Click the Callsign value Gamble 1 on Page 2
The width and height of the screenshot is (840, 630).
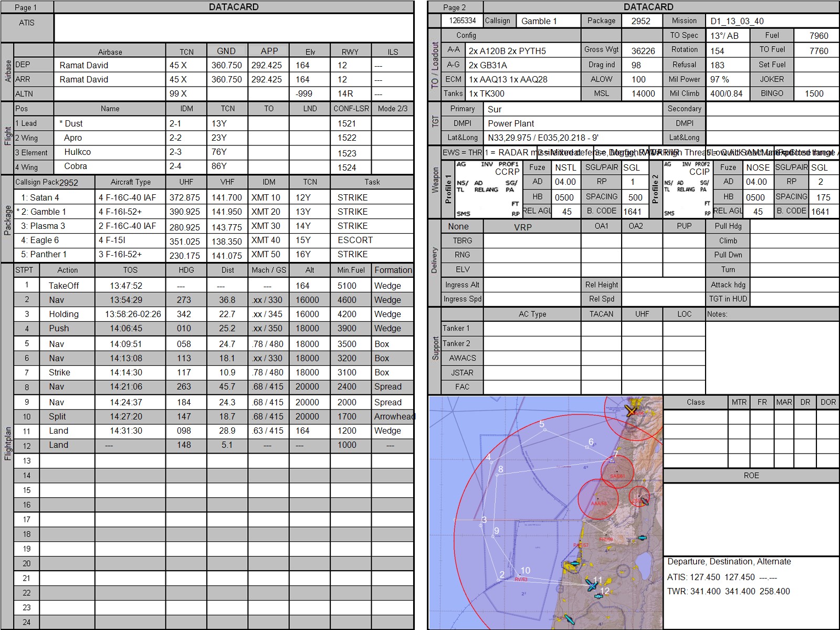[x=539, y=21]
